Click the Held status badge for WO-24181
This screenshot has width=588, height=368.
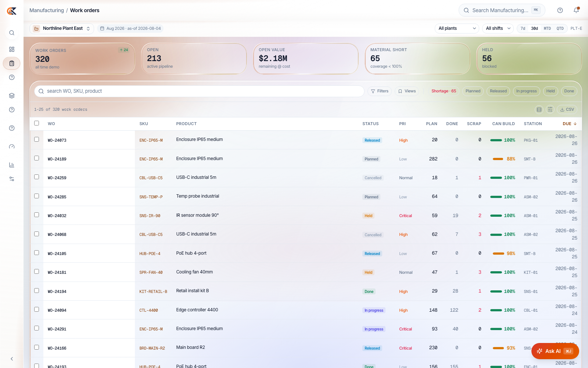(369, 273)
